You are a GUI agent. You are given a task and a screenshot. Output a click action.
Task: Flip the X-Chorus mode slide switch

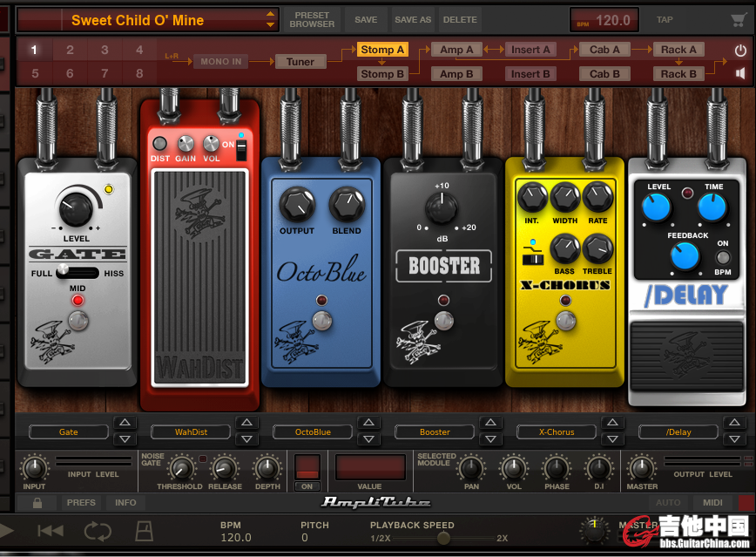coord(533,257)
